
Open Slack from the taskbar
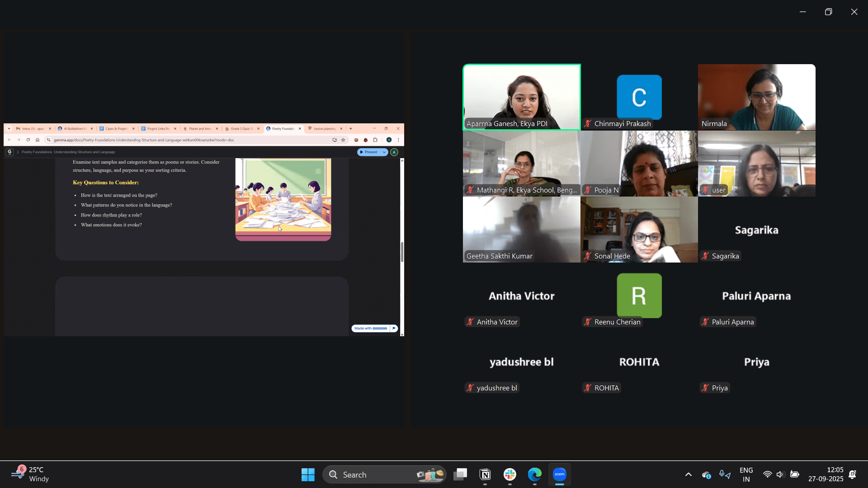510,474
